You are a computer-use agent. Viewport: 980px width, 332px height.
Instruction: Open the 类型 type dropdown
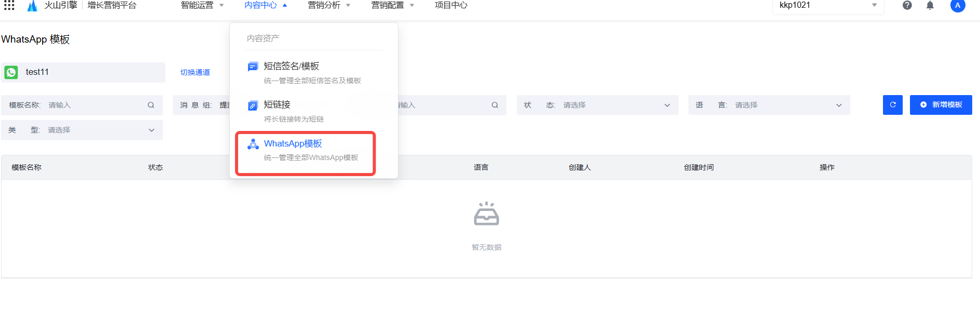[82, 130]
